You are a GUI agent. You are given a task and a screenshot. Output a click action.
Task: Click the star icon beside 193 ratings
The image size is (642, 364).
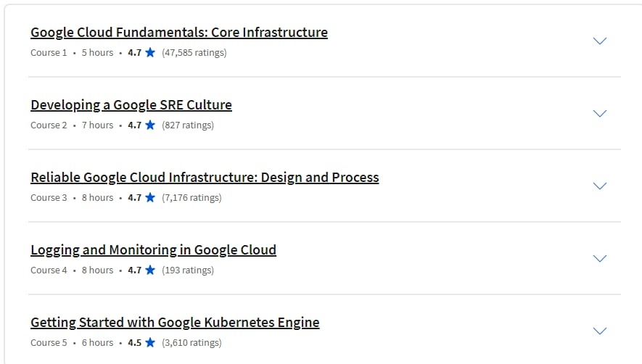coord(150,270)
